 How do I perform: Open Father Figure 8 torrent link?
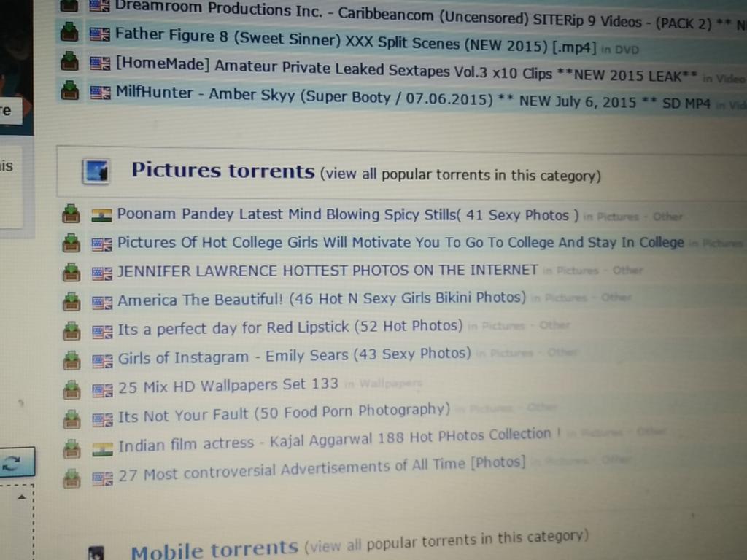pyautogui.click(x=355, y=41)
